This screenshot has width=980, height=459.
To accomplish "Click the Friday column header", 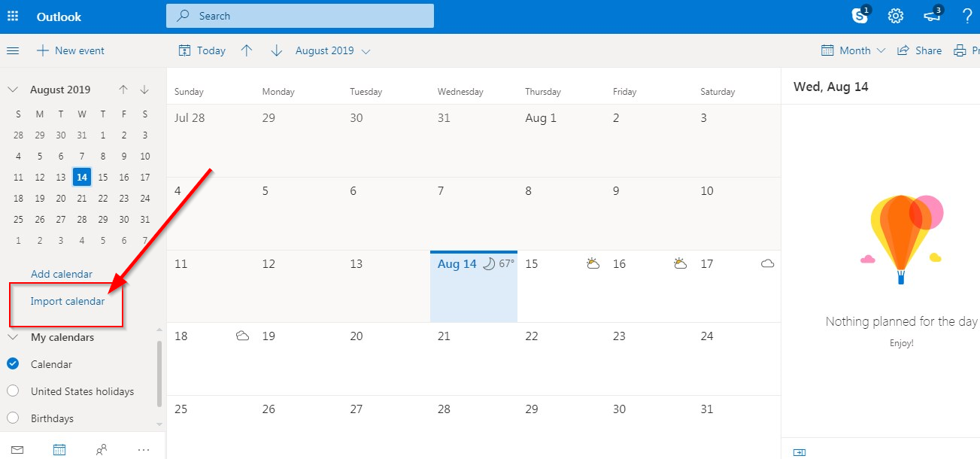I will pyautogui.click(x=624, y=92).
